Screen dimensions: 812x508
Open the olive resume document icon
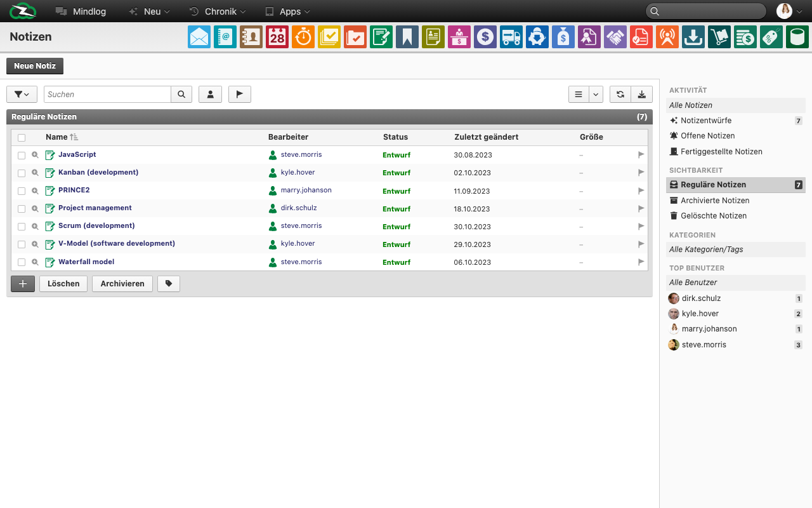point(433,37)
